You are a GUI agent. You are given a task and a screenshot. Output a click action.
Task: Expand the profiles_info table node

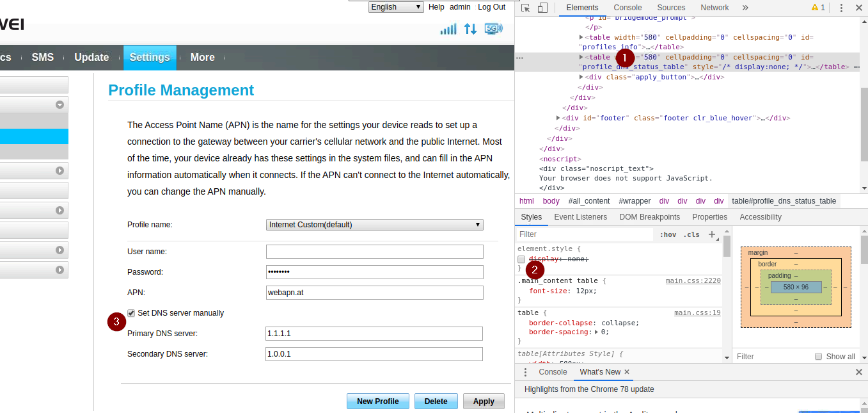coord(581,38)
